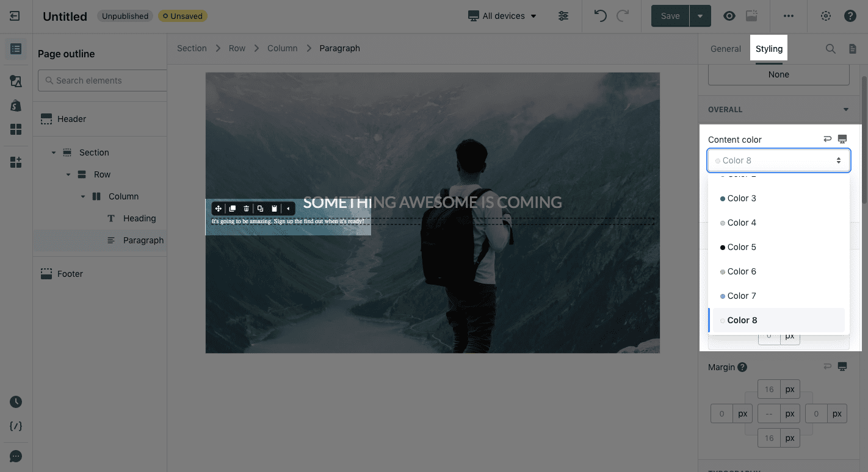Collapse the element toolbar with the arrow
Image resolution: width=868 pixels, height=472 pixels.
(x=289, y=209)
